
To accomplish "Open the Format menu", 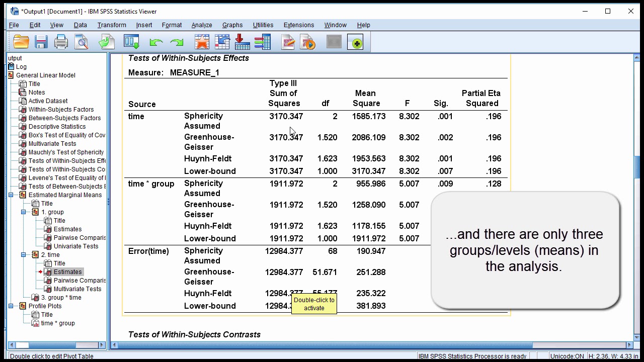I will click(172, 25).
